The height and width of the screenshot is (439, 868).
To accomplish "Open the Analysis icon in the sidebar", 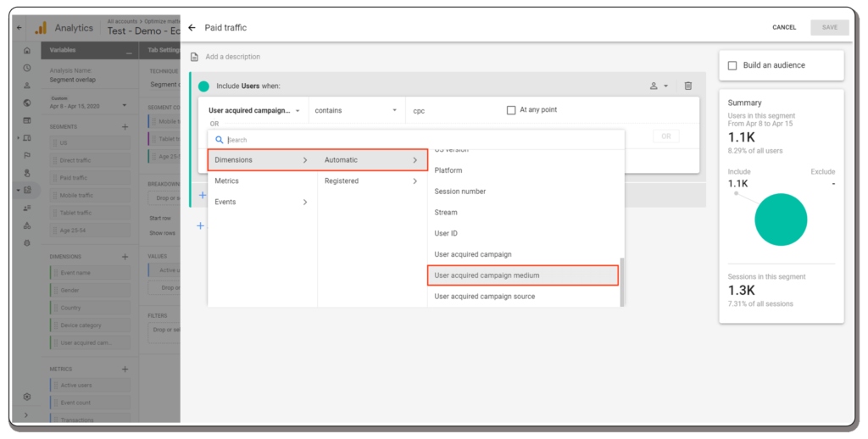I will click(x=27, y=190).
